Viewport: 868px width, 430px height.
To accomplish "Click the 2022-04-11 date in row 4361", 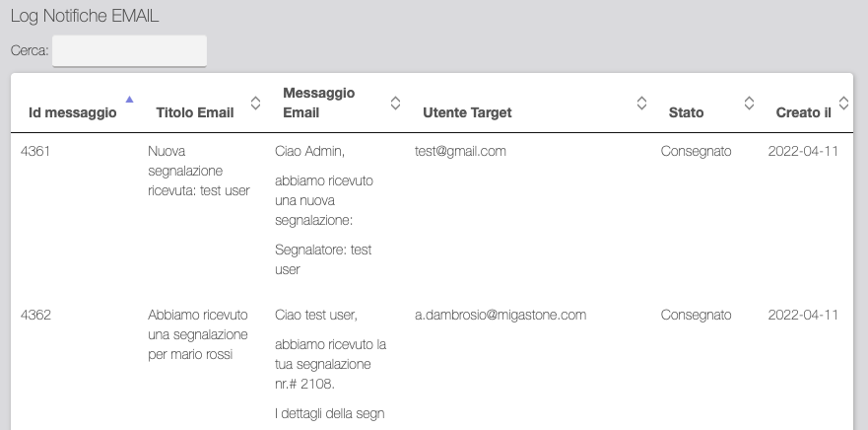I will pyautogui.click(x=802, y=152).
